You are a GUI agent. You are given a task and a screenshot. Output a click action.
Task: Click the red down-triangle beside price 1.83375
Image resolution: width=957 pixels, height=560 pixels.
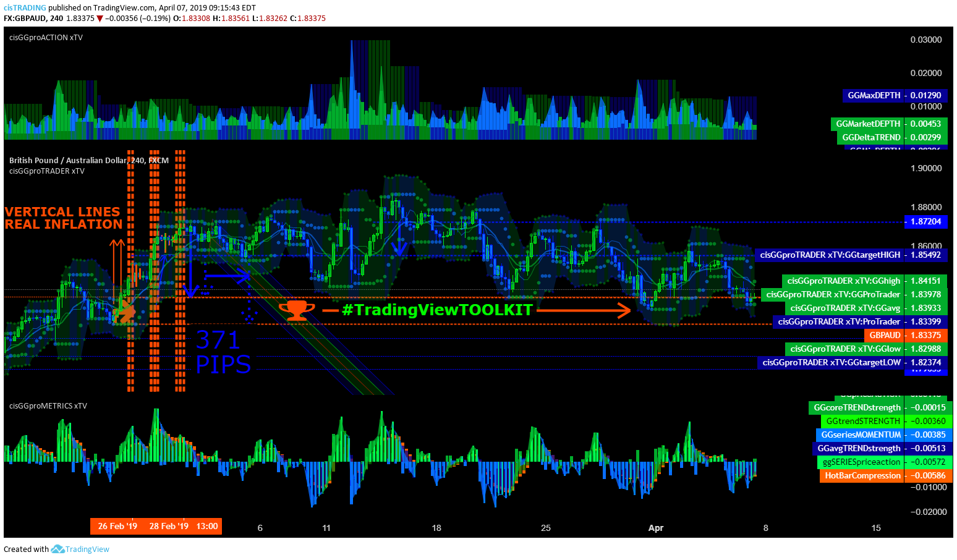(x=100, y=19)
